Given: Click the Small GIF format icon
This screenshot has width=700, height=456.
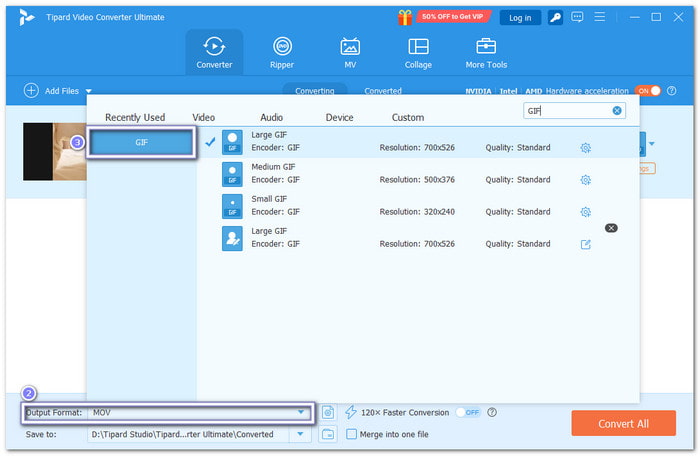Looking at the screenshot, I should (232, 206).
